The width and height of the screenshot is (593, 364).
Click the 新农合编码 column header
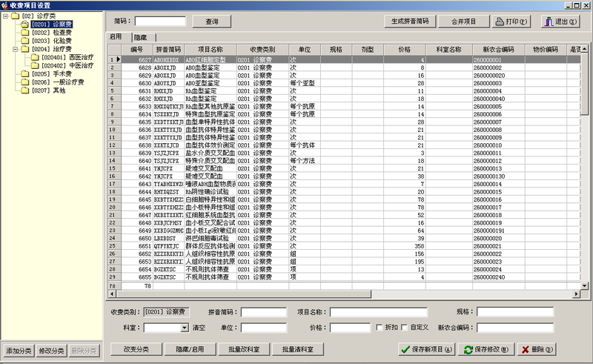point(498,50)
